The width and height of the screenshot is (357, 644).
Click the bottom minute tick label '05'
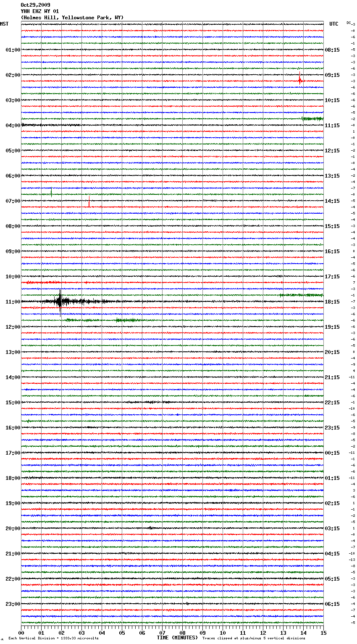tap(122, 633)
